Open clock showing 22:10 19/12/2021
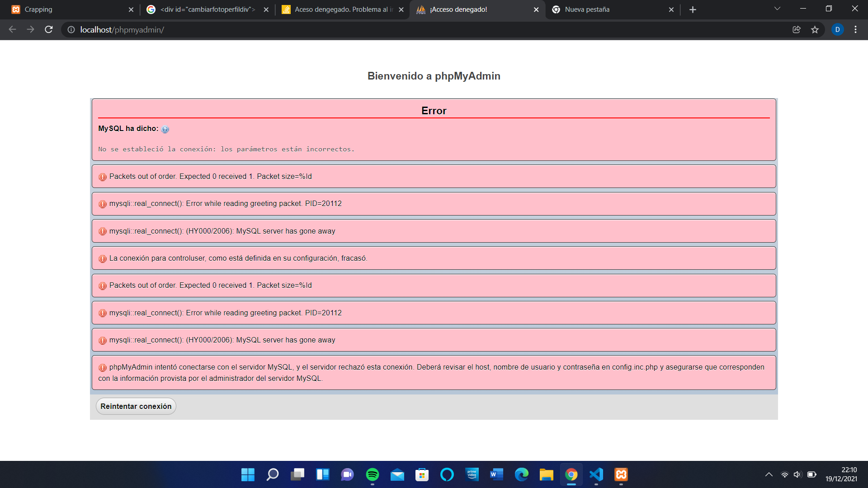Viewport: 868px width, 488px height. (841, 474)
